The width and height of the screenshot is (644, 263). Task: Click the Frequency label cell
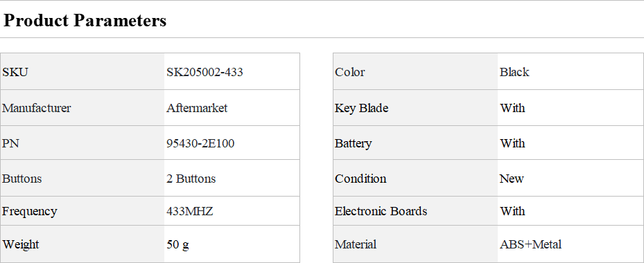click(82, 211)
